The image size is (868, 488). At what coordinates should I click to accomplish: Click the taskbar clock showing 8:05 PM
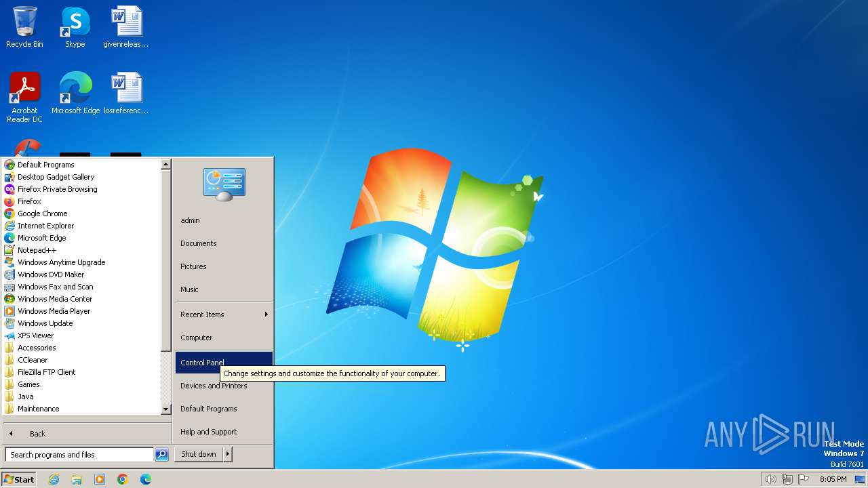[x=833, y=479]
